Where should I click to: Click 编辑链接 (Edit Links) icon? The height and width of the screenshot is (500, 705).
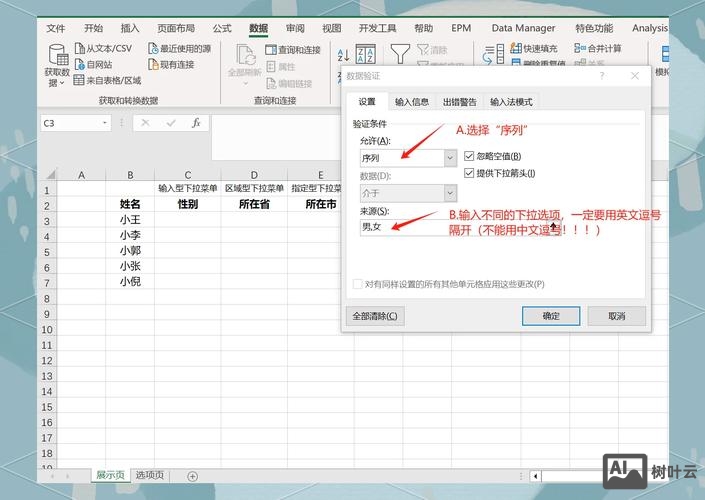point(271,83)
